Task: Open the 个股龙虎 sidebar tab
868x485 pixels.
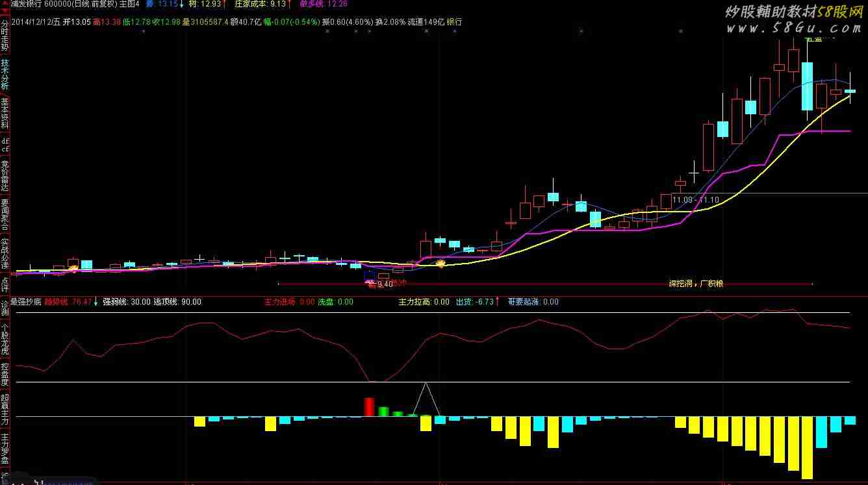Action: [5, 339]
